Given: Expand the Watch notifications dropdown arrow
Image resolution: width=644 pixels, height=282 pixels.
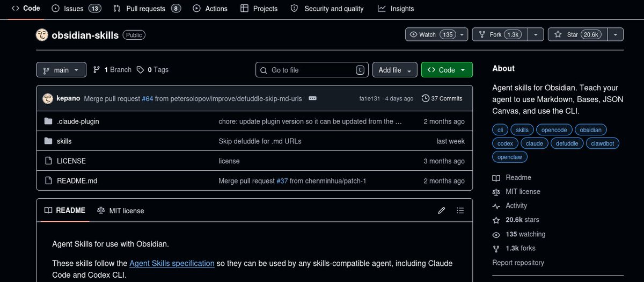Looking at the screenshot, I should pos(462,34).
